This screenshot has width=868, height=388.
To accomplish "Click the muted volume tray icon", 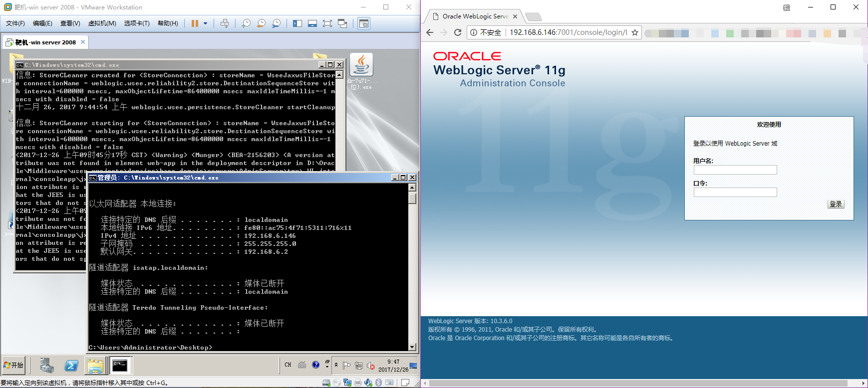I will click(371, 366).
